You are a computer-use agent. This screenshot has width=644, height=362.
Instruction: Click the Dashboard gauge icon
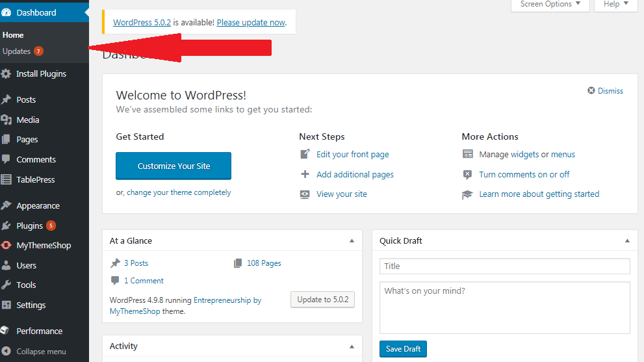[x=6, y=12]
